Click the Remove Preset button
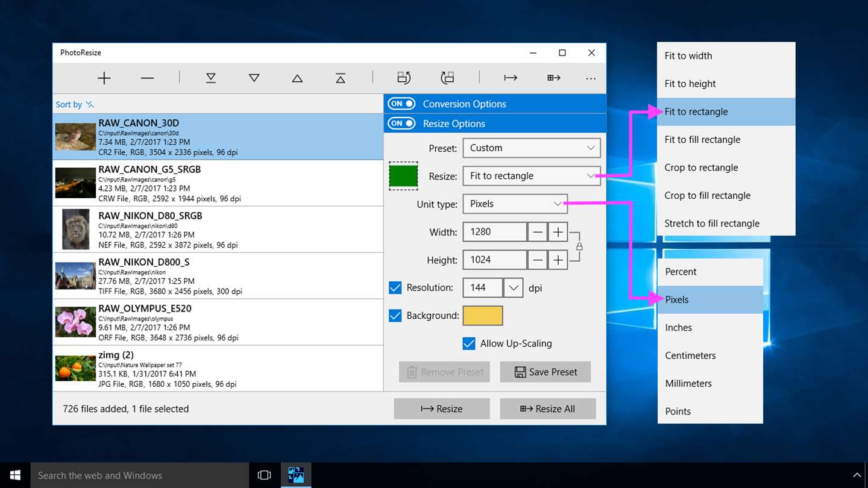 pos(445,372)
